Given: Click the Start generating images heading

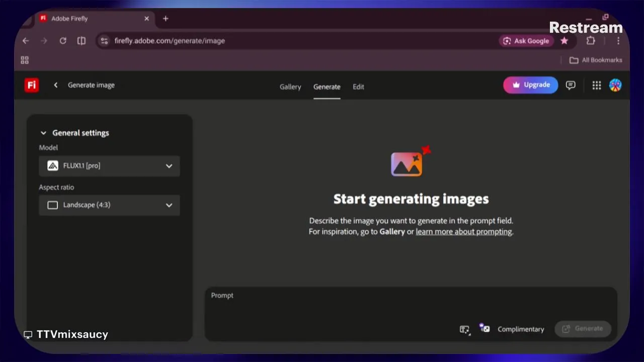Looking at the screenshot, I should pos(411,199).
